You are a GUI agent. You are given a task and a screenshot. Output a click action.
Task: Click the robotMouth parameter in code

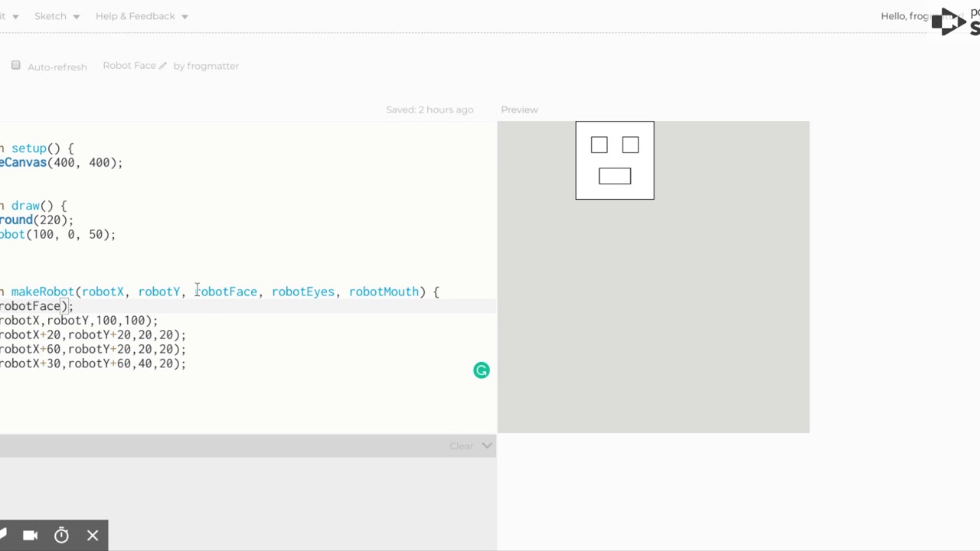[x=384, y=292]
